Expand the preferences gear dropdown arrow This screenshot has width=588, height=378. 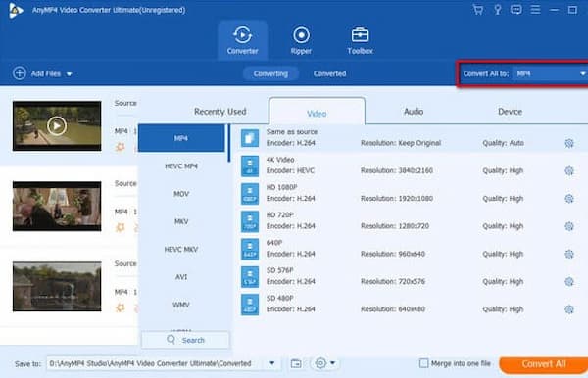click(x=332, y=363)
